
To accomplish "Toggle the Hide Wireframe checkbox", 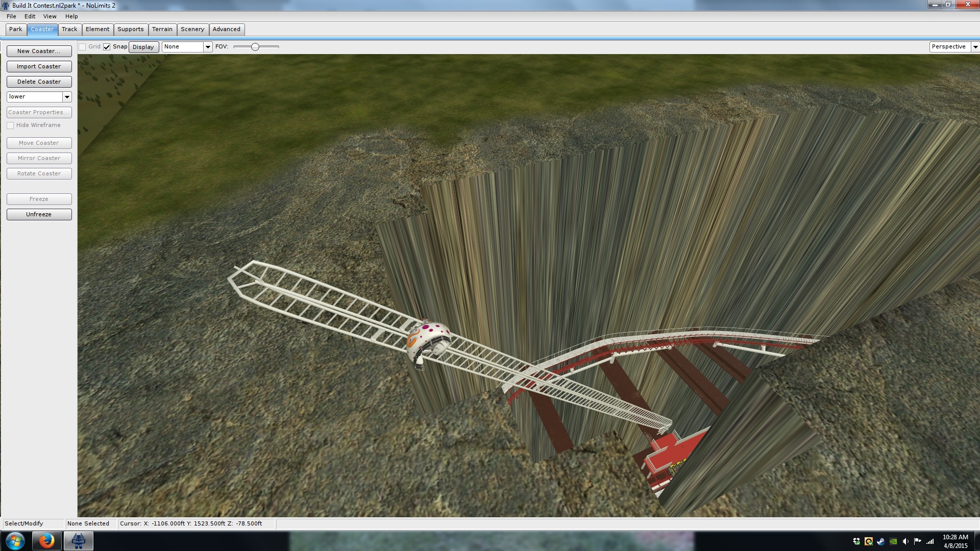I will pyautogui.click(x=10, y=126).
